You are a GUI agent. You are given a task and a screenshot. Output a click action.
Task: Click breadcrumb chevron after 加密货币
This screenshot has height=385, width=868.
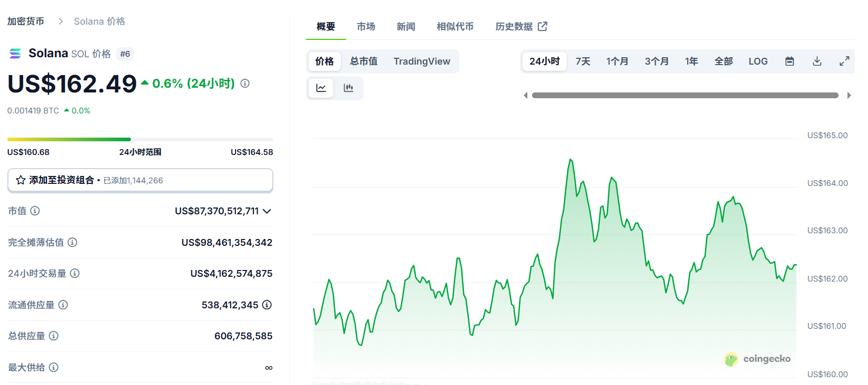point(60,22)
